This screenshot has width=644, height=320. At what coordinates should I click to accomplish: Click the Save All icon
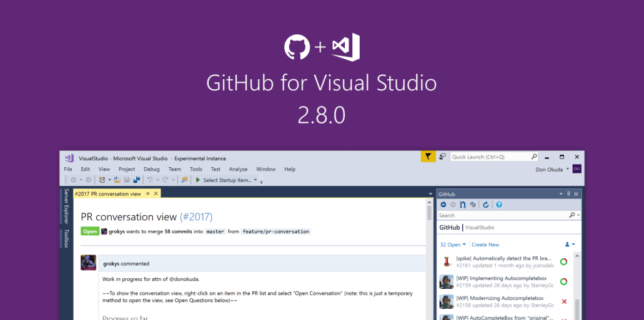[x=136, y=180]
